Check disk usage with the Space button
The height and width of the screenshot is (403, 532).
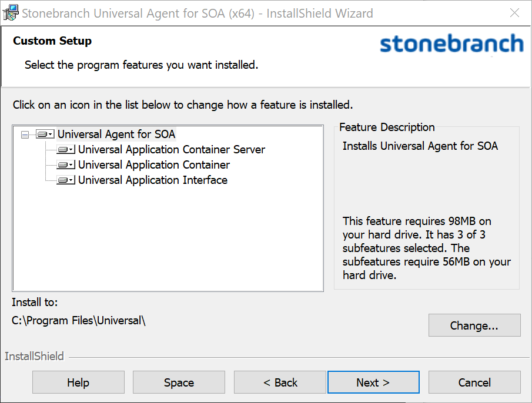179,382
